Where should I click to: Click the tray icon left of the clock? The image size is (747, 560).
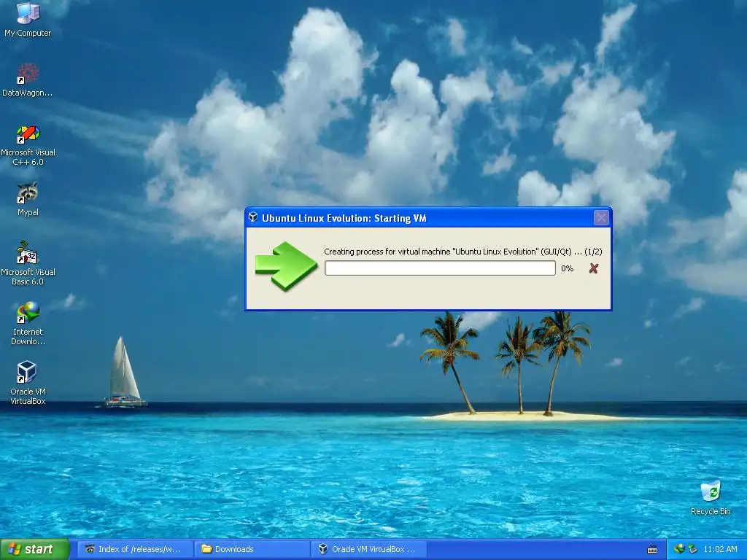coord(693,549)
